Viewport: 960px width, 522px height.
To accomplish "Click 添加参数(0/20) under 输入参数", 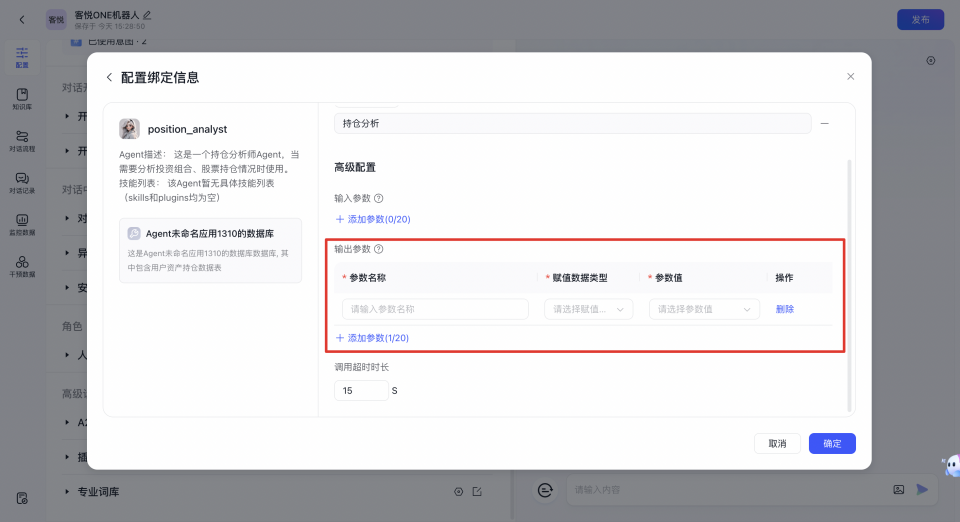I will [373, 219].
